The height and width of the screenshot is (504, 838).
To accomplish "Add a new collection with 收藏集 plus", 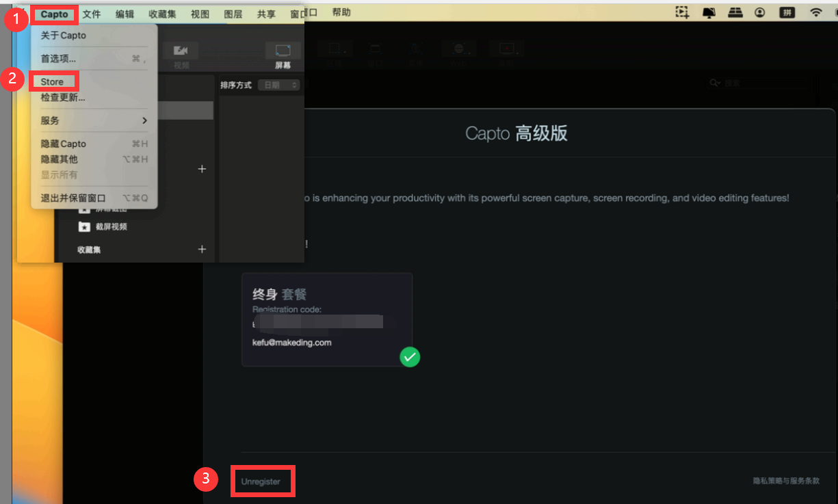I will click(x=202, y=250).
